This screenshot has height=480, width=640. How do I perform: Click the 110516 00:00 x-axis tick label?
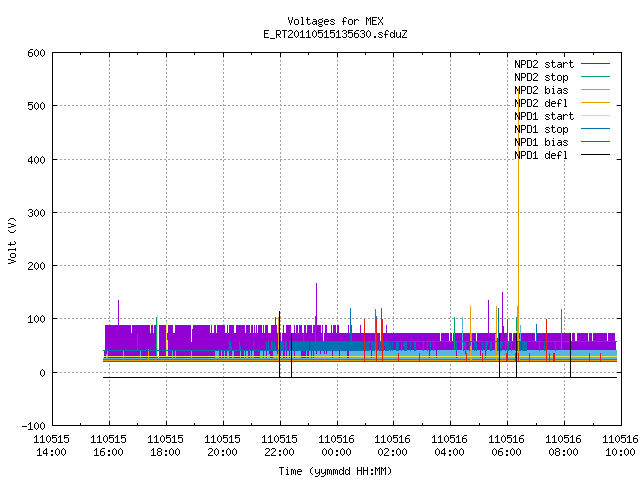click(x=336, y=446)
